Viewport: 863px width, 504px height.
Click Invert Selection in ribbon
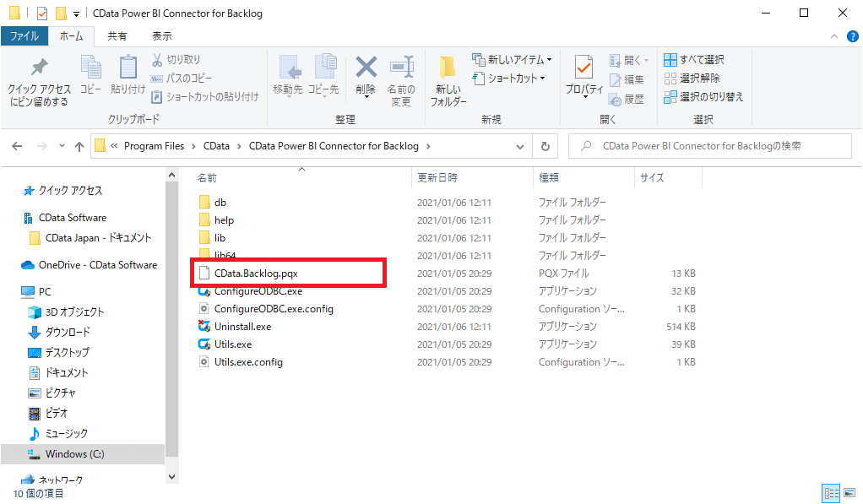coord(703,97)
